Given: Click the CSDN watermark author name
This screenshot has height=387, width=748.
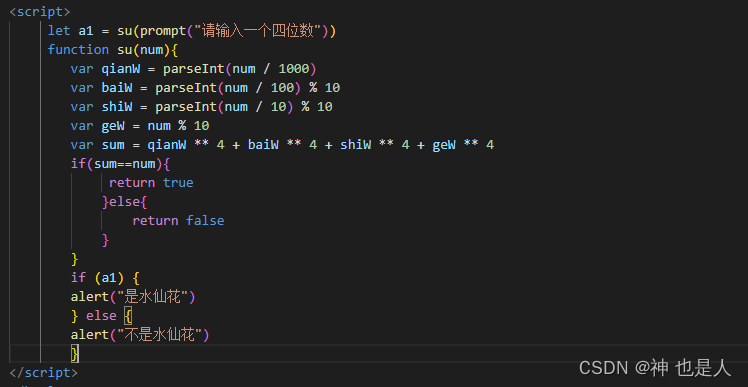Looking at the screenshot, I should [x=691, y=367].
